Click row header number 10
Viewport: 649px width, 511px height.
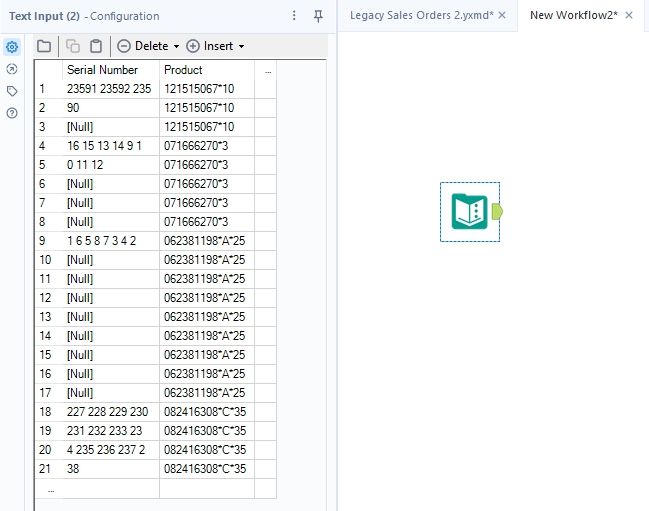[x=49, y=260]
